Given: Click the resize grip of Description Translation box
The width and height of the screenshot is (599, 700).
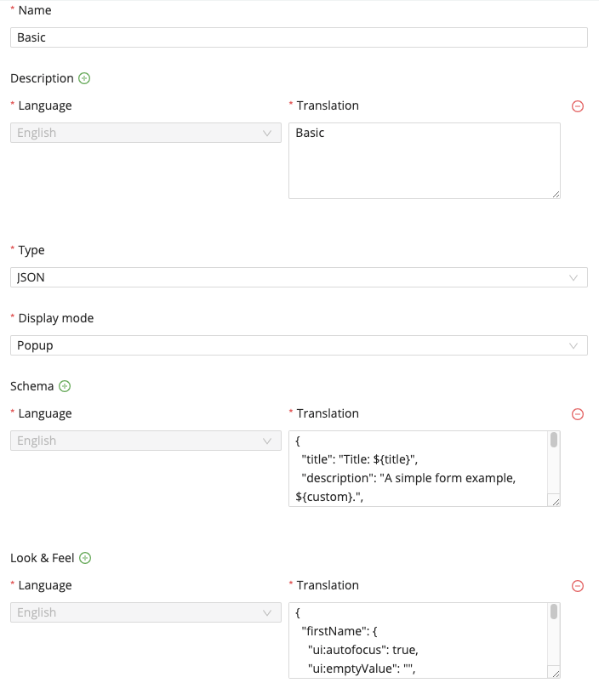Looking at the screenshot, I should [x=557, y=195].
